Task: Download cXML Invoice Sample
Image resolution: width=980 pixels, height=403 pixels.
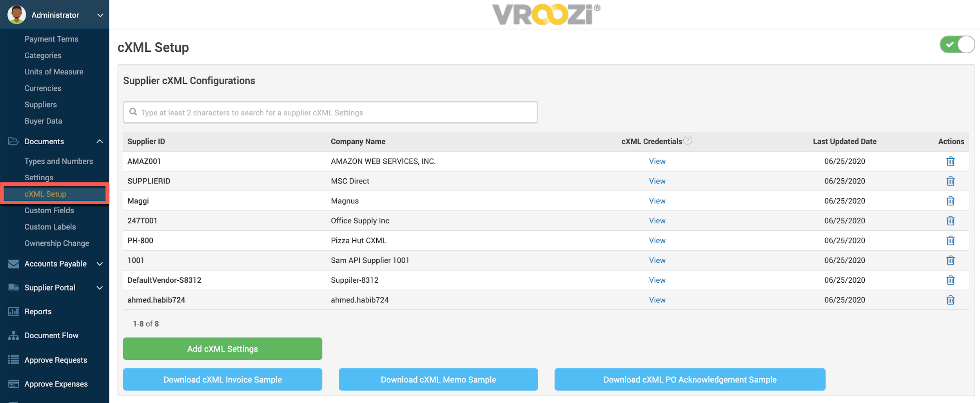Action: click(x=222, y=379)
